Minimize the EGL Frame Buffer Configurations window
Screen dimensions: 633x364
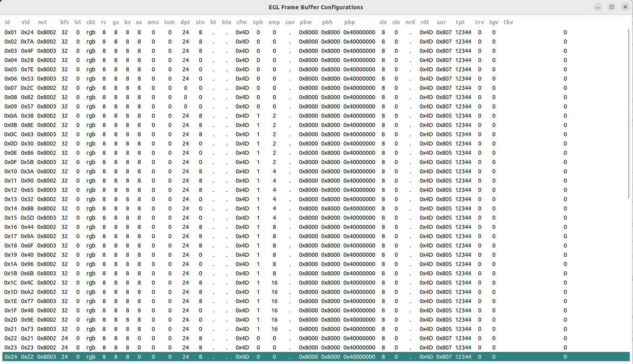coord(598,7)
